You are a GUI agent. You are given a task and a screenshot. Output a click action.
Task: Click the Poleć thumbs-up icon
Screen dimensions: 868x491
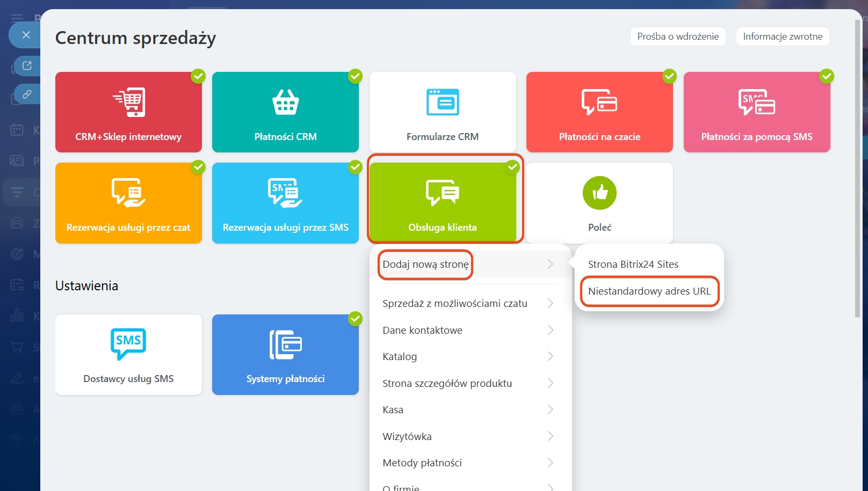599,193
